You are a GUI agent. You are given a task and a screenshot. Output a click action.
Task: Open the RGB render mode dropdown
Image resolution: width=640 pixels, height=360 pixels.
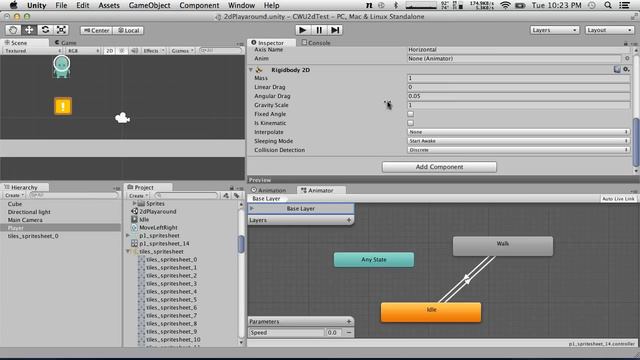click(x=83, y=51)
